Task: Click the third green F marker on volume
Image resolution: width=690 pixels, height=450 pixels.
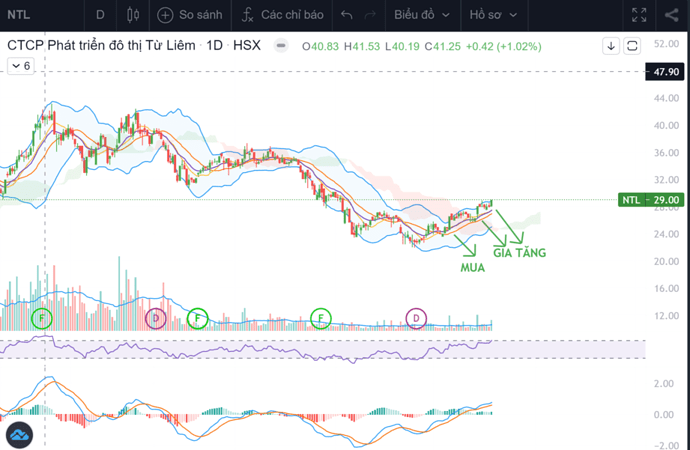Action: (321, 318)
